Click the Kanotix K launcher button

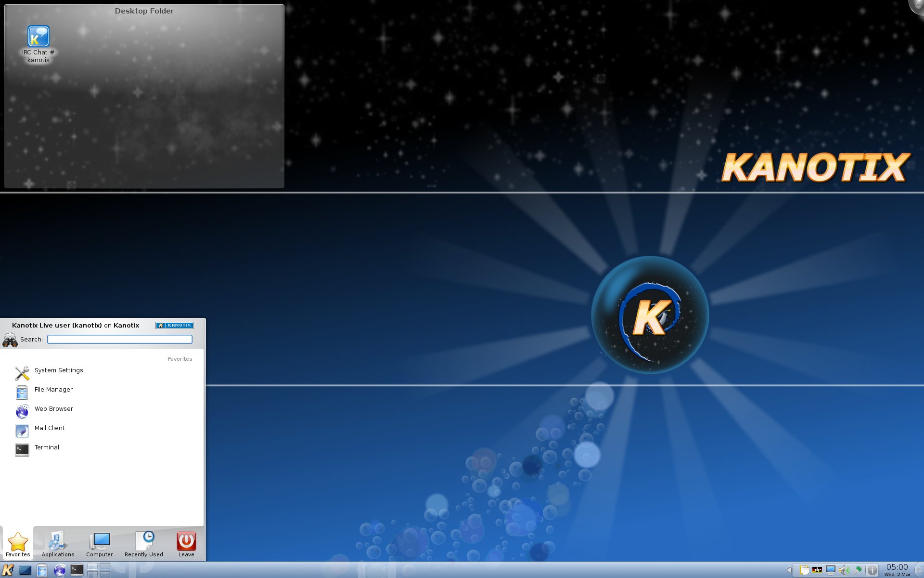point(8,570)
